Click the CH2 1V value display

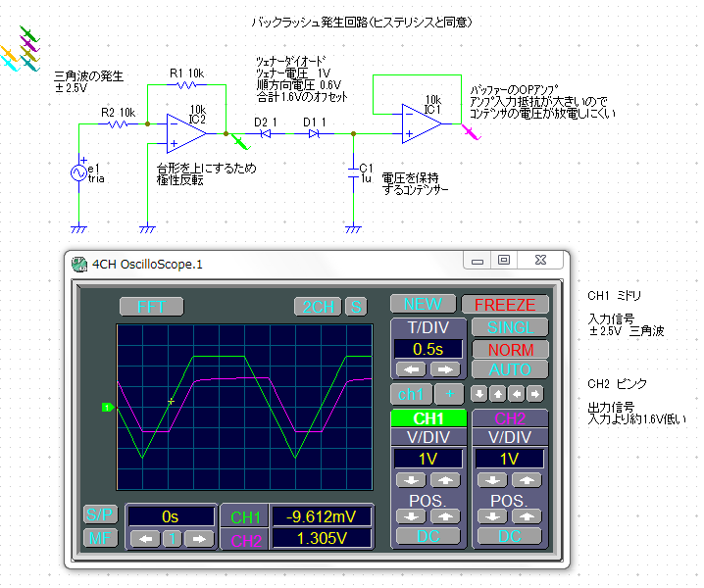(x=509, y=459)
